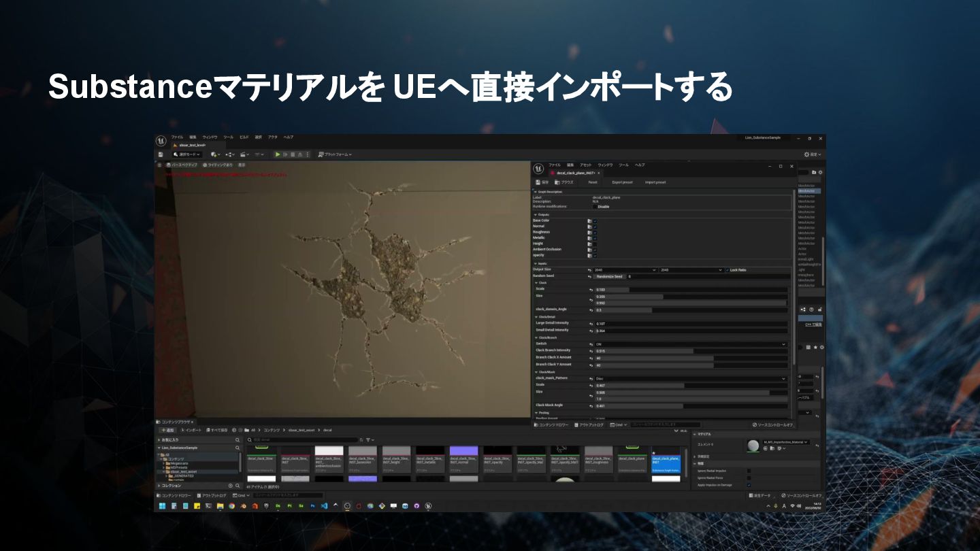Open Visual Studio Code taskbar icon
980x551 pixels.
click(x=324, y=506)
